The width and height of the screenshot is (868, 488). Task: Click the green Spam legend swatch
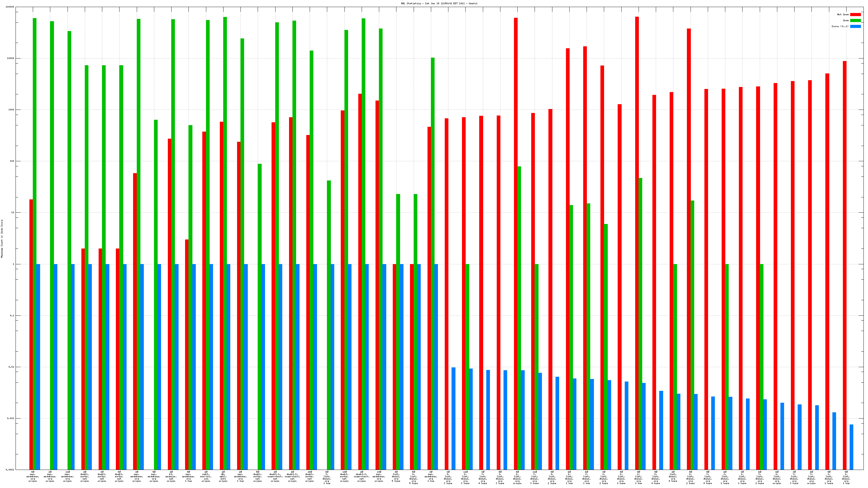(x=855, y=21)
